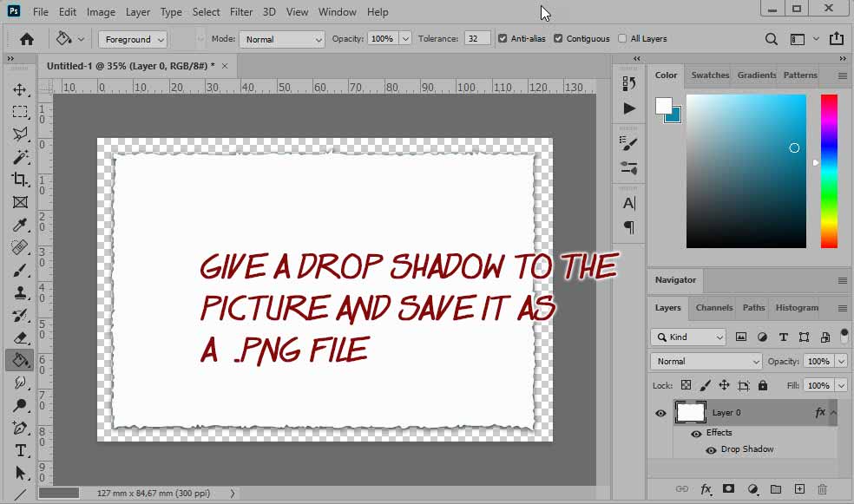Select the Crop tool

coord(20,179)
